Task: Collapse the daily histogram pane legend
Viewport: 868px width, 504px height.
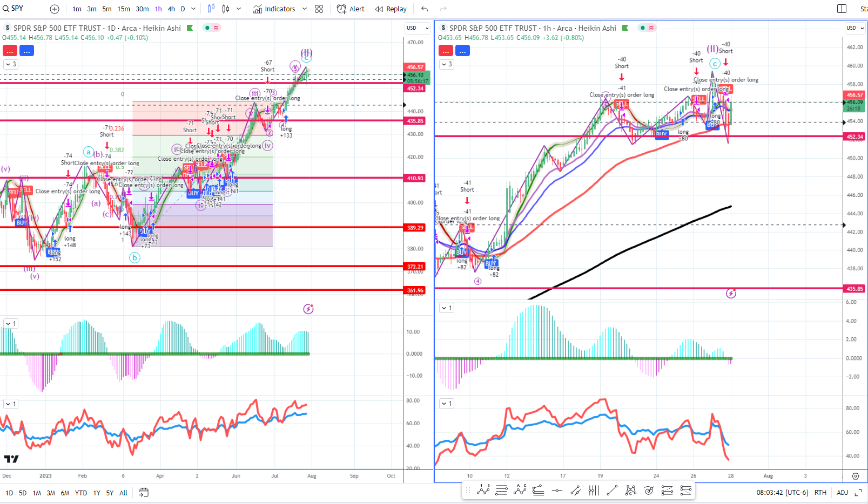Action: coord(11,323)
